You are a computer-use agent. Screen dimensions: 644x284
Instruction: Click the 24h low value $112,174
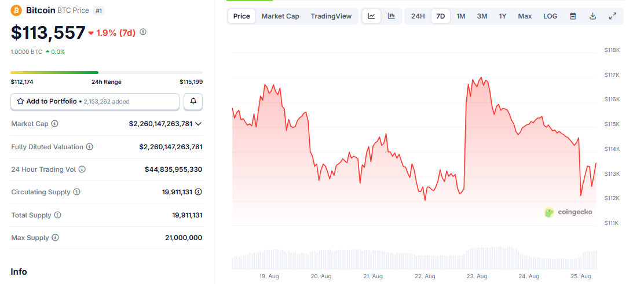tap(22, 82)
